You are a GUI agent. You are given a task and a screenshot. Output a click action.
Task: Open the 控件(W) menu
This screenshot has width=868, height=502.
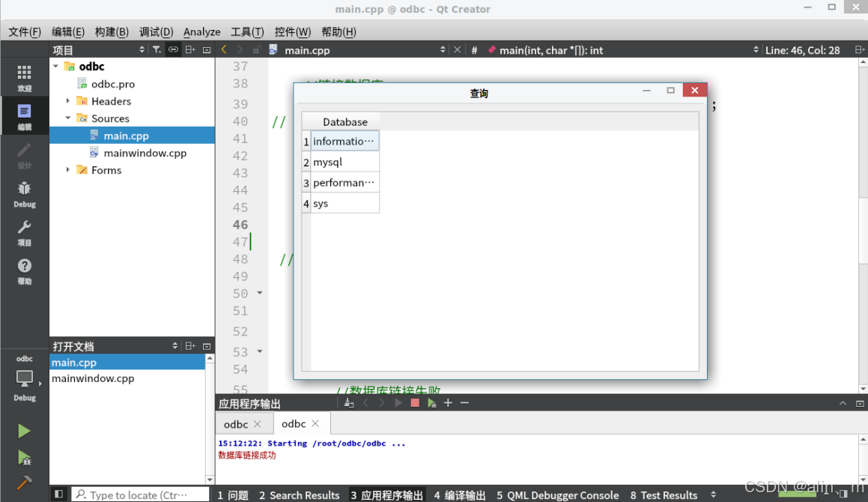292,31
